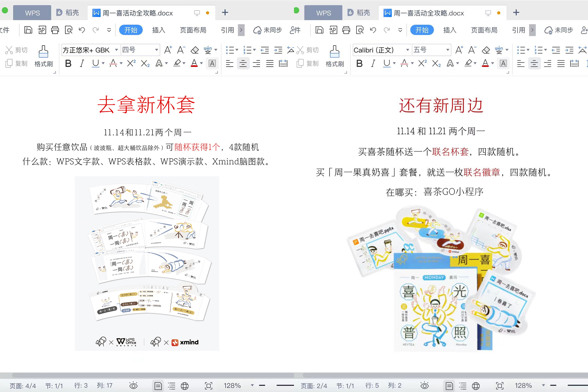Click zoom slider in left status bar
Image resolution: width=588 pixels, height=392 pixels.
(x=285, y=386)
